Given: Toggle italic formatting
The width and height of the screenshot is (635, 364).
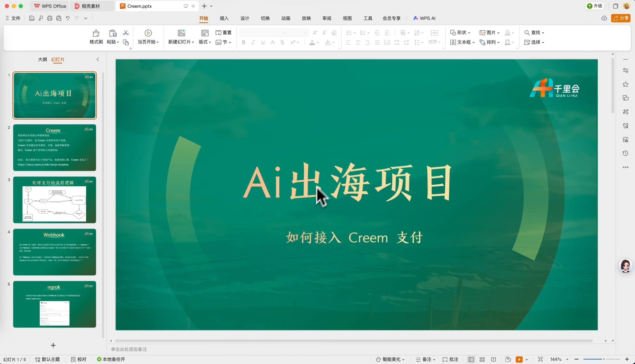Looking at the screenshot, I should (x=252, y=42).
